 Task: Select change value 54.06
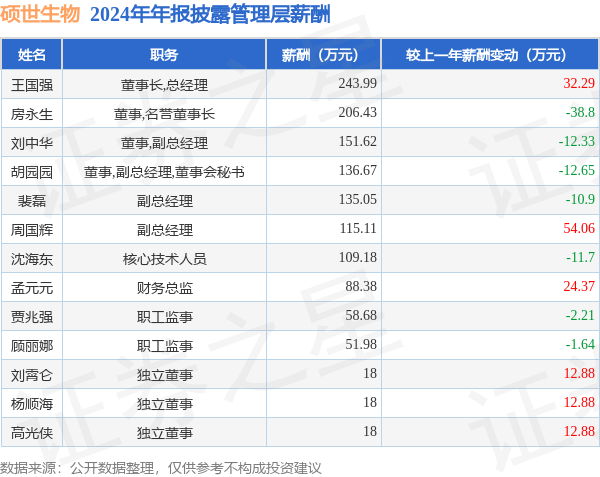tap(579, 228)
